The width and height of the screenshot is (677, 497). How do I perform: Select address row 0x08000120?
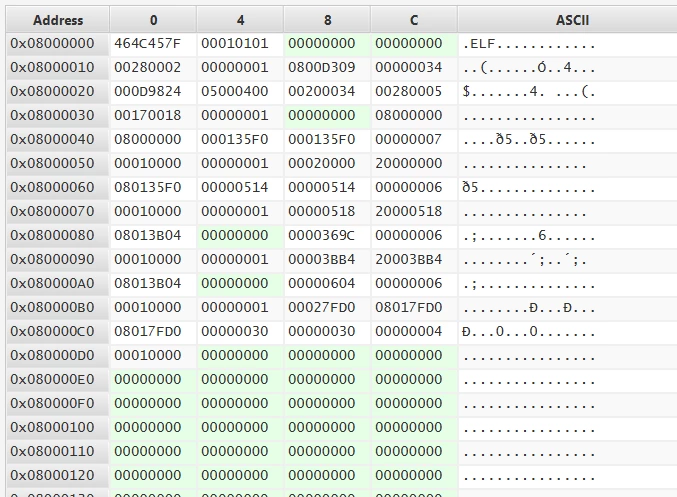(x=52, y=475)
